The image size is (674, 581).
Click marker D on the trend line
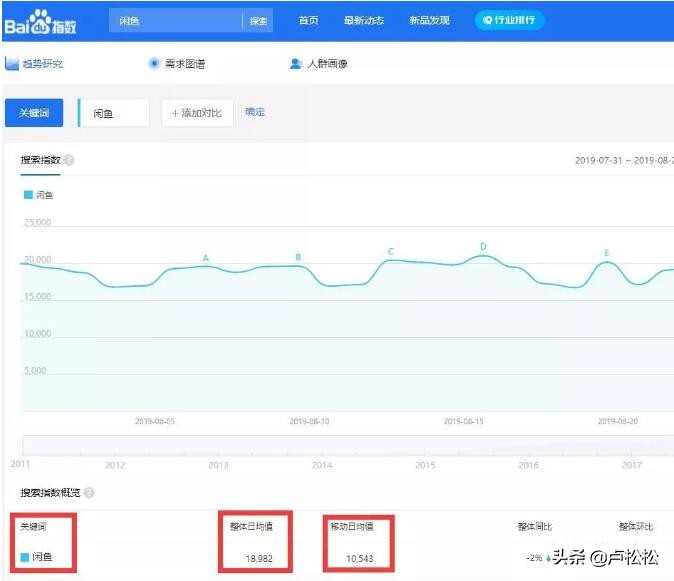(x=483, y=247)
